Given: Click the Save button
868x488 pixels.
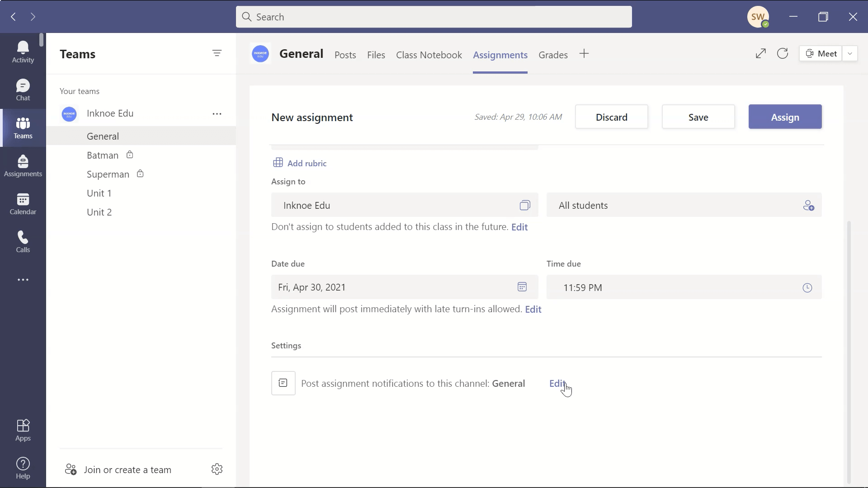Looking at the screenshot, I should coord(698,117).
